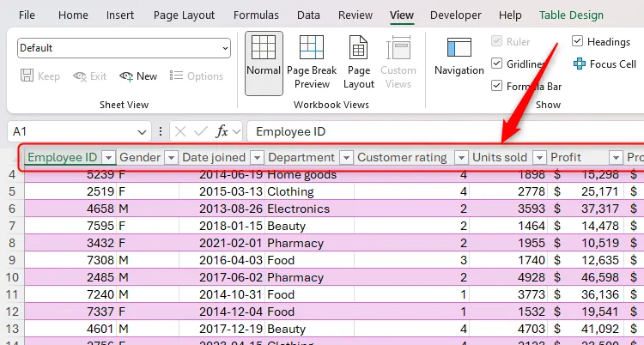644x345 pixels.
Task: Switch to the Table Design tab
Action: click(571, 15)
